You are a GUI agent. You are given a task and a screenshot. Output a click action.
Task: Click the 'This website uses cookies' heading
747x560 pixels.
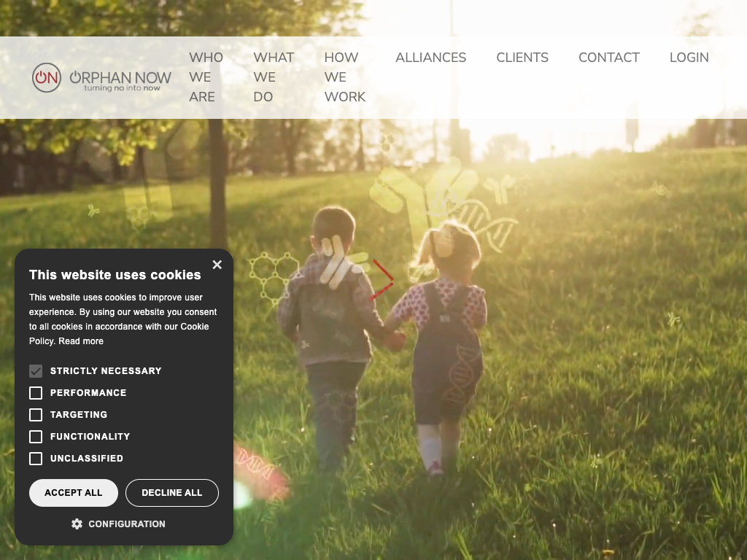(115, 275)
